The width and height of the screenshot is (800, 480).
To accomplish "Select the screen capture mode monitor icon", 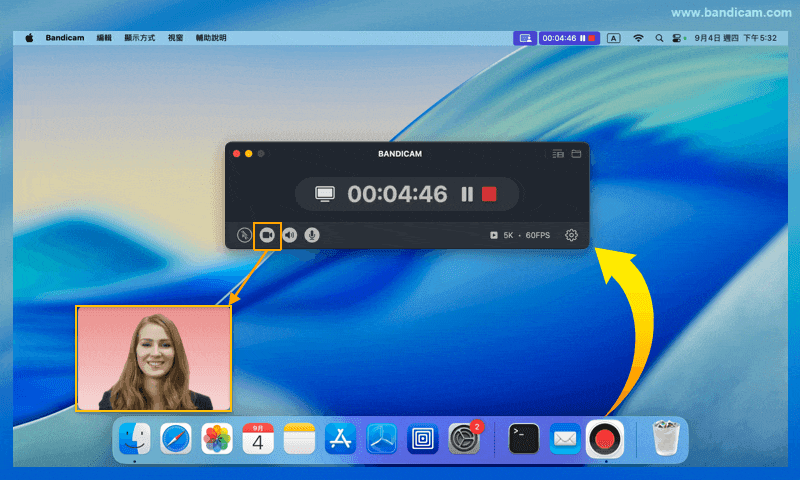I will [x=324, y=194].
